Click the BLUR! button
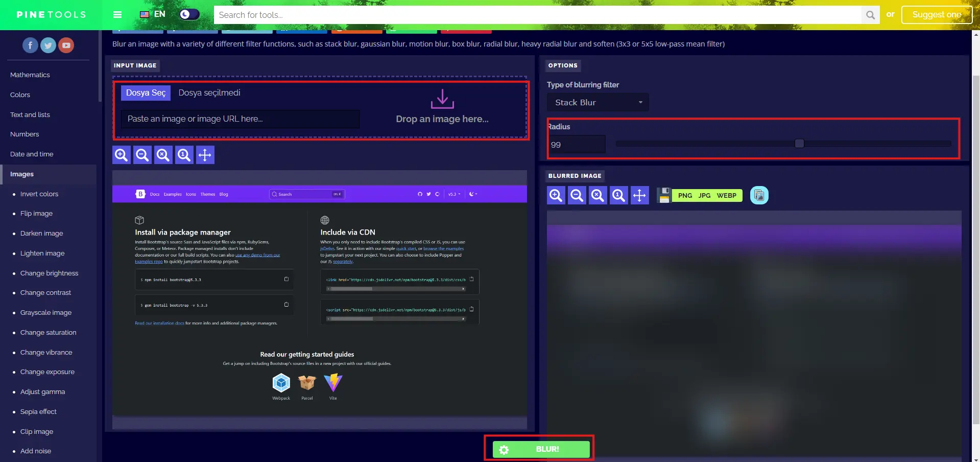Screen dimensions: 980x462 (541, 449)
